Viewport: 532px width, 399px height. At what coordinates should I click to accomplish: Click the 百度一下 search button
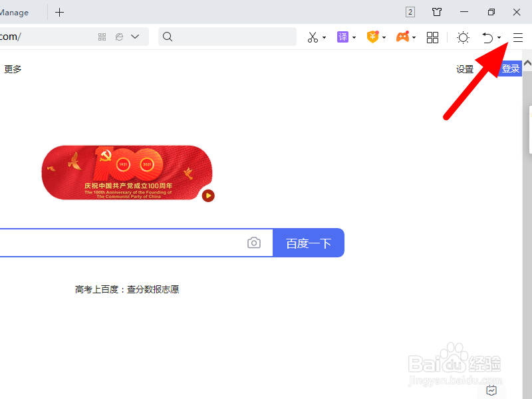pos(308,243)
